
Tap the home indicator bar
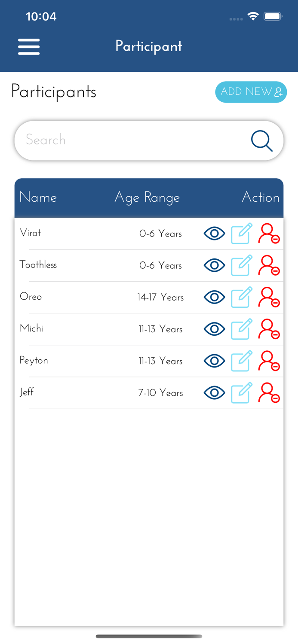[149, 636]
